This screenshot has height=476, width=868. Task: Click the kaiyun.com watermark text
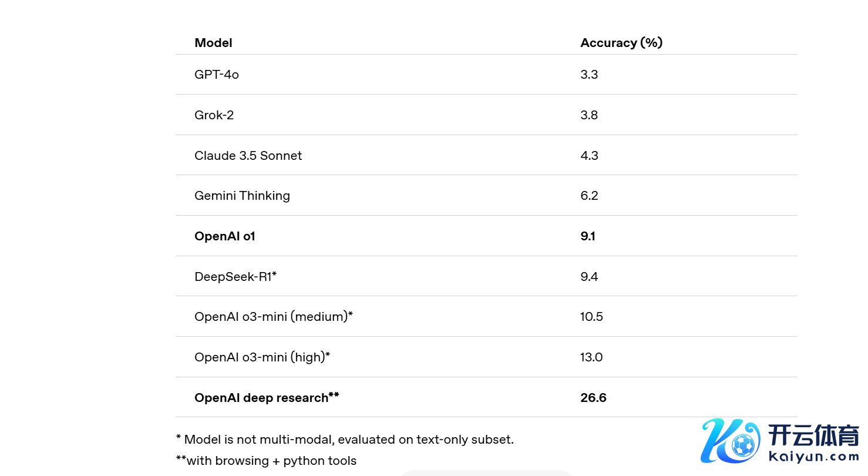[813, 456]
